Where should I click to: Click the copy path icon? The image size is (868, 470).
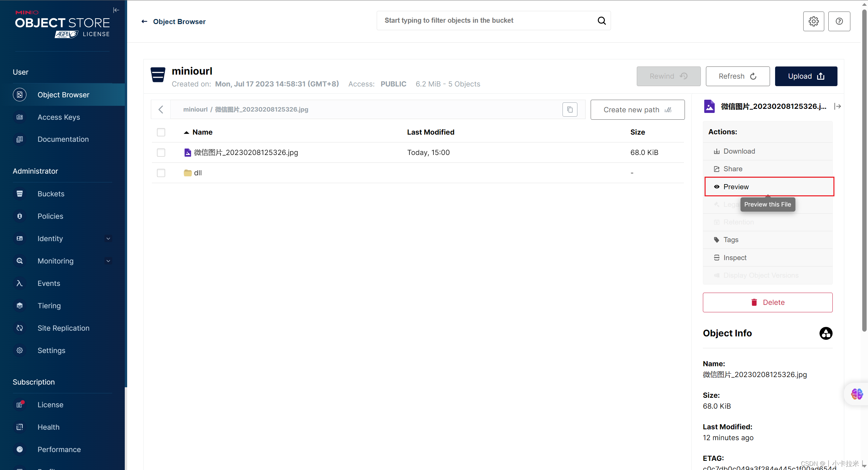570,110
